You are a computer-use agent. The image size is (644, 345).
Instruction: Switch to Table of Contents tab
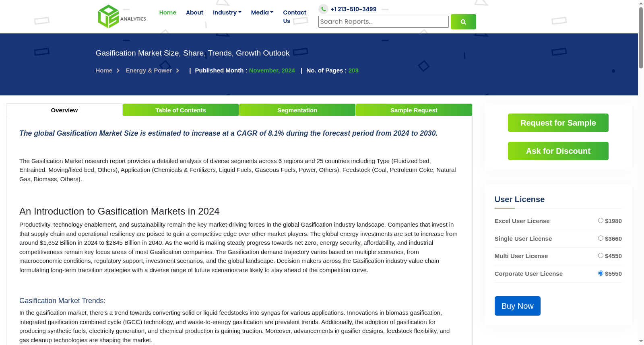(181, 110)
